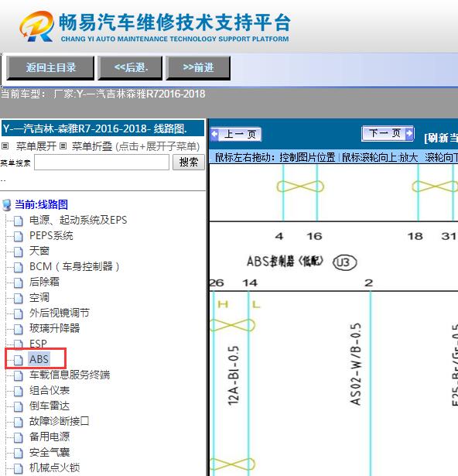
Task: Click document icon beside 外后视镜调节
Action: click(x=19, y=314)
